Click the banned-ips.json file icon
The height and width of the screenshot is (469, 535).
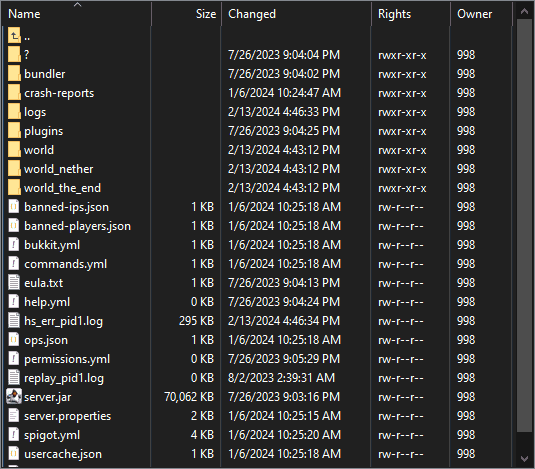(14, 207)
